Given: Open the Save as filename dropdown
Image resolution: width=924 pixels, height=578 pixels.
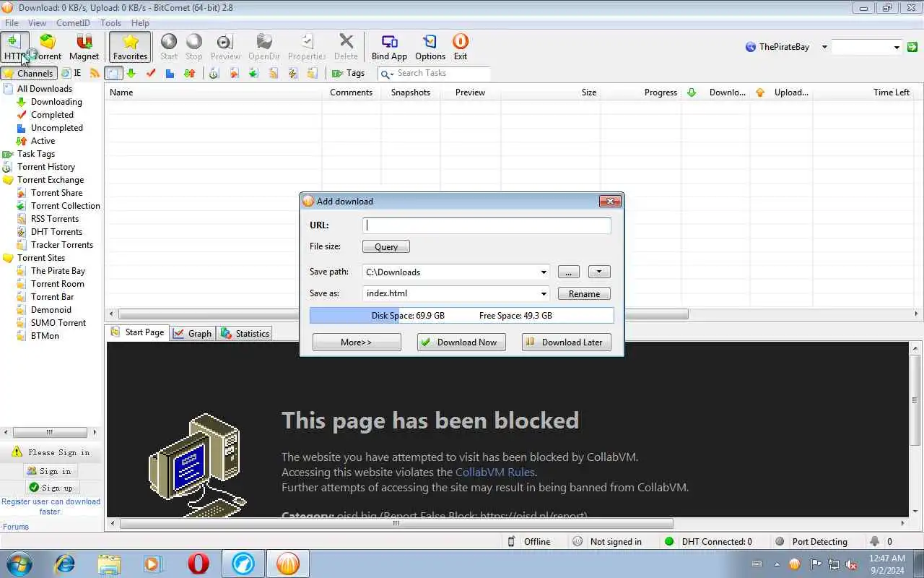Looking at the screenshot, I should (x=544, y=294).
